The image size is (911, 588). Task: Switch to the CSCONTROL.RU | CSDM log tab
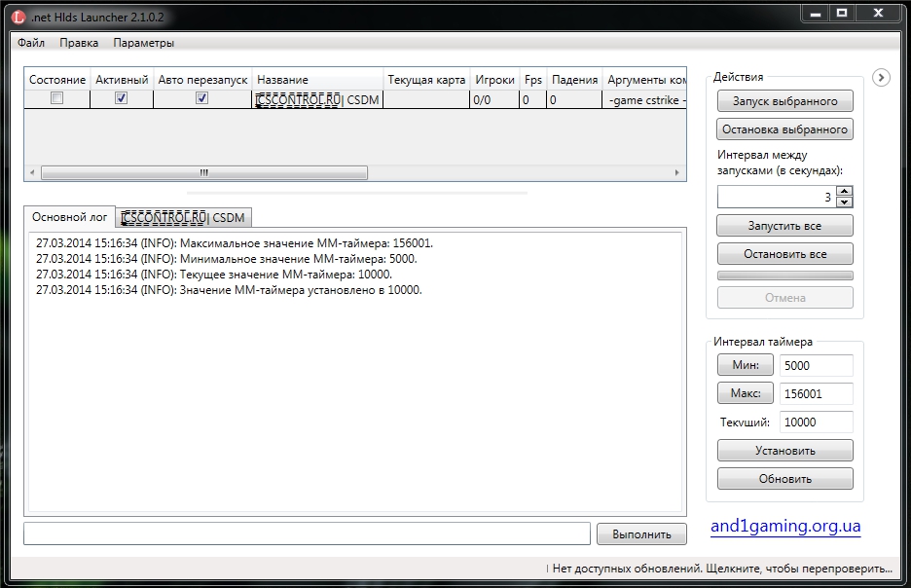[183, 218]
